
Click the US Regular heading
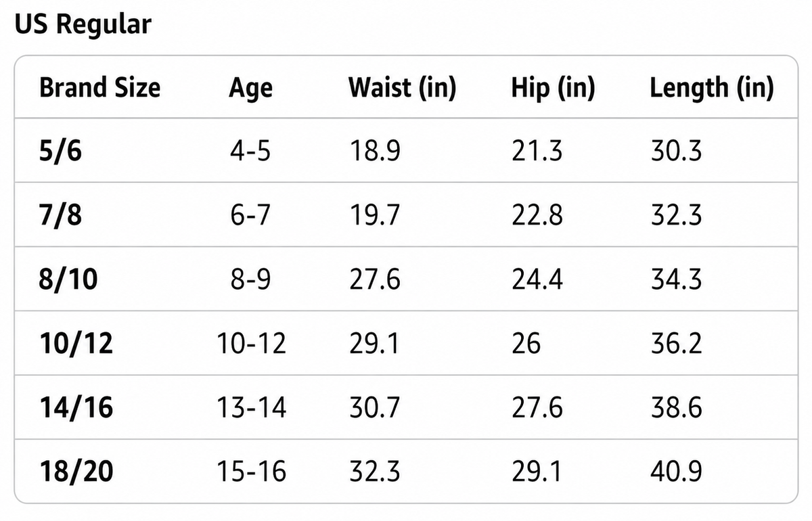(83, 25)
